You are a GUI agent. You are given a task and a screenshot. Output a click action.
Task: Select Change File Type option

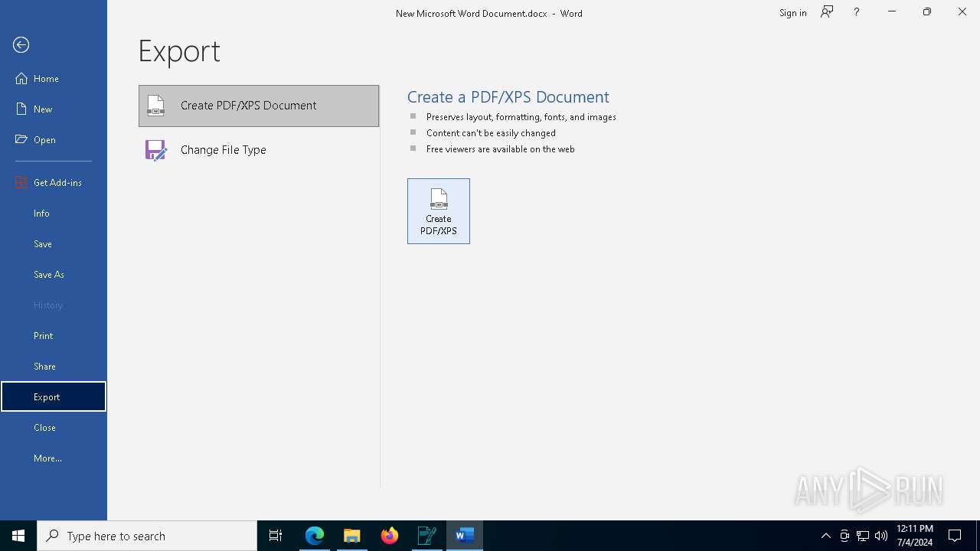pos(259,150)
